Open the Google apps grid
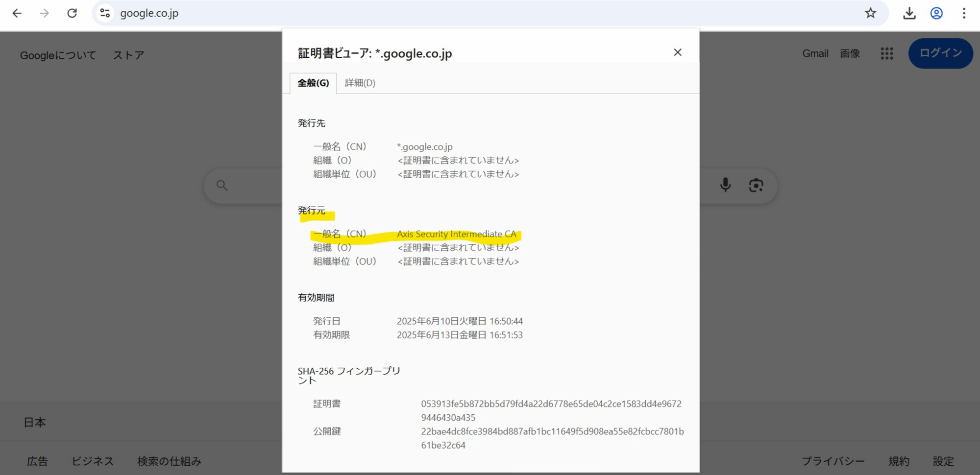Screen dimensions: 980x475 coord(886,53)
